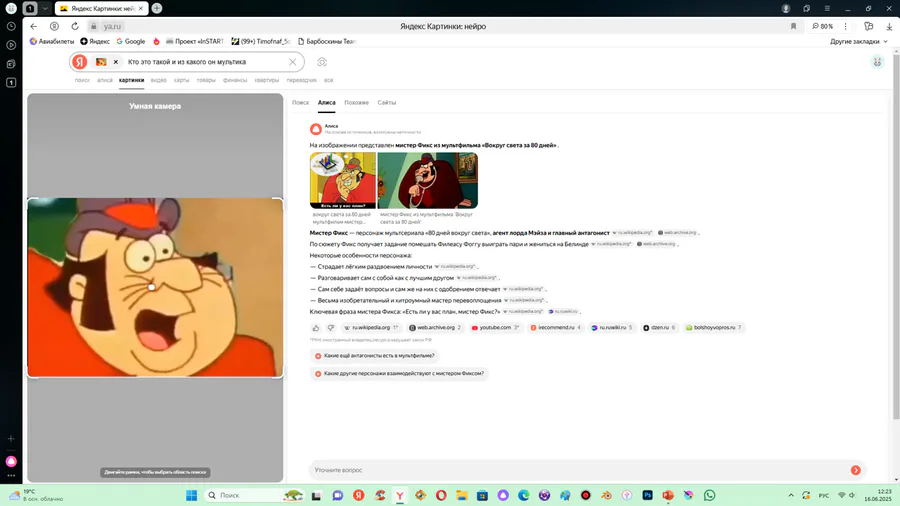900x506 pixels.
Task: Open the 'Есть ли у вас план?' thumbnail
Action: click(x=343, y=181)
